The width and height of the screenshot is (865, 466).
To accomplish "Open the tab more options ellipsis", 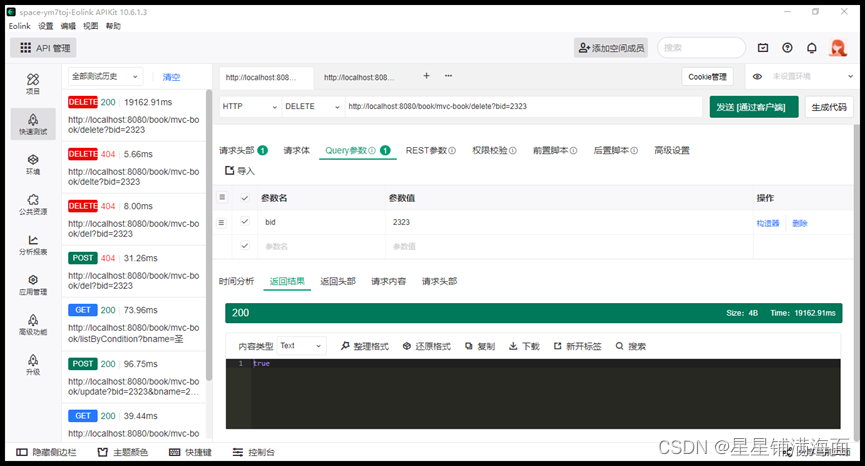I will click(448, 76).
